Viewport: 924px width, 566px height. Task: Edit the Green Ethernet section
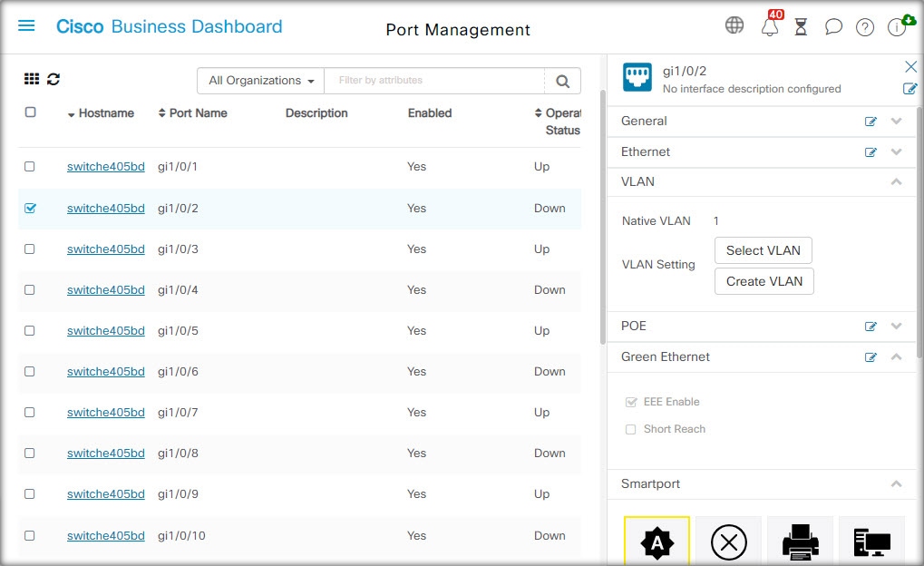pyautogui.click(x=871, y=357)
